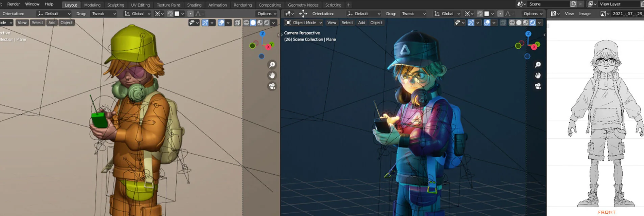644x216 pixels.
Task: Toggle overlays display in beige viewport
Action: coord(221,23)
